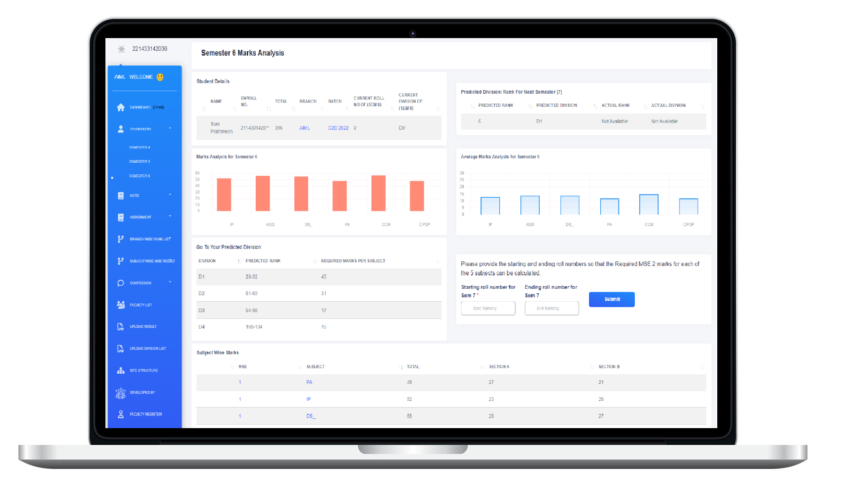The height and width of the screenshot is (490, 868).
Task: Switch to Semester 4 view
Action: tap(140, 147)
